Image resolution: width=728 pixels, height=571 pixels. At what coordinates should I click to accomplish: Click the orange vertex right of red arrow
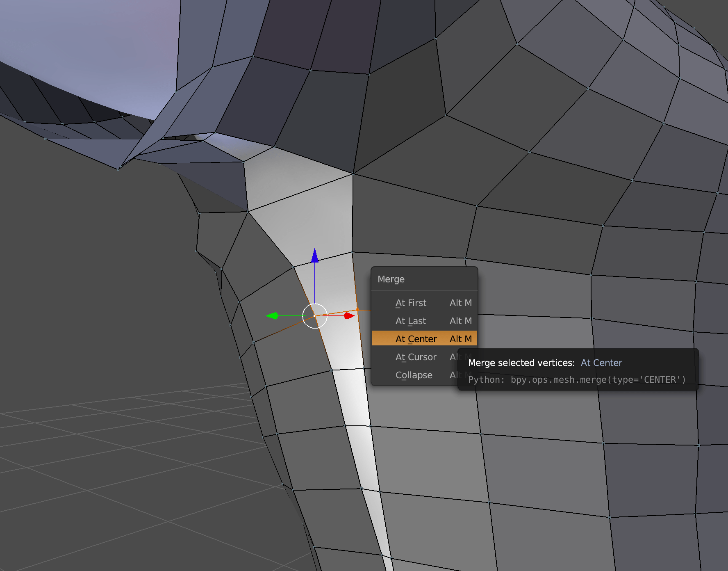(357, 309)
